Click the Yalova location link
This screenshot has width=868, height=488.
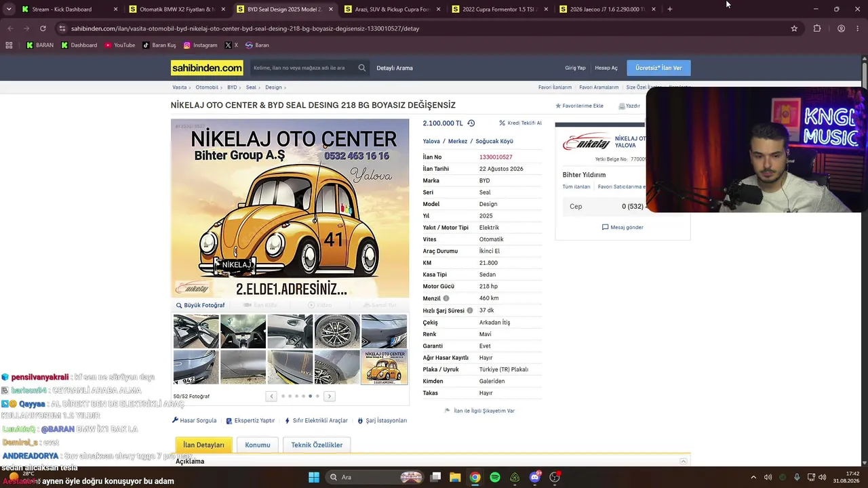[x=431, y=141]
